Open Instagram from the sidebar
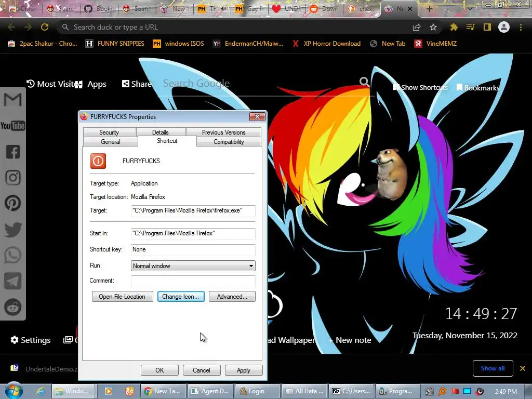532x399 pixels. [13, 178]
